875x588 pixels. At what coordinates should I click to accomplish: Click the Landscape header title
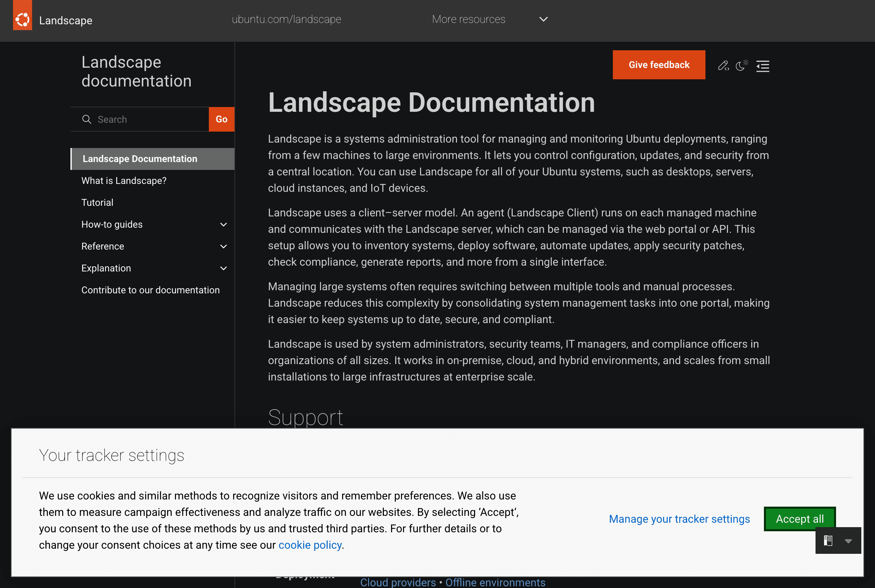[66, 21]
